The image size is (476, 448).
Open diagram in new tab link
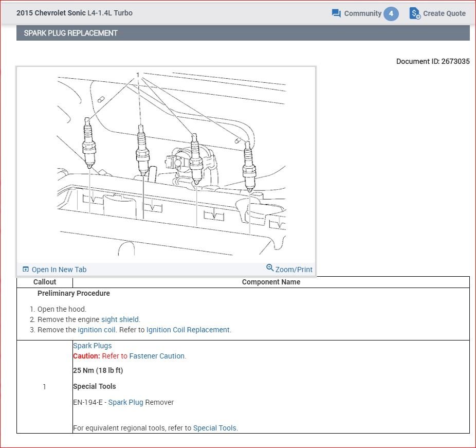(x=59, y=270)
